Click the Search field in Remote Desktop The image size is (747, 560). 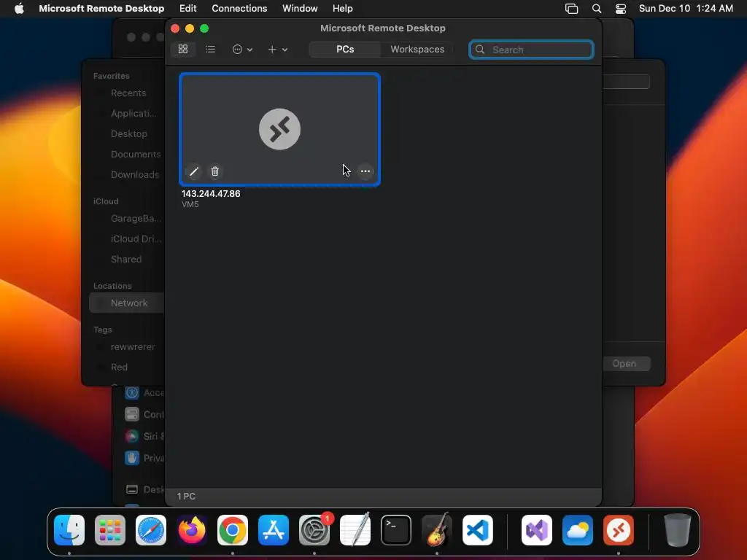pyautogui.click(x=531, y=50)
